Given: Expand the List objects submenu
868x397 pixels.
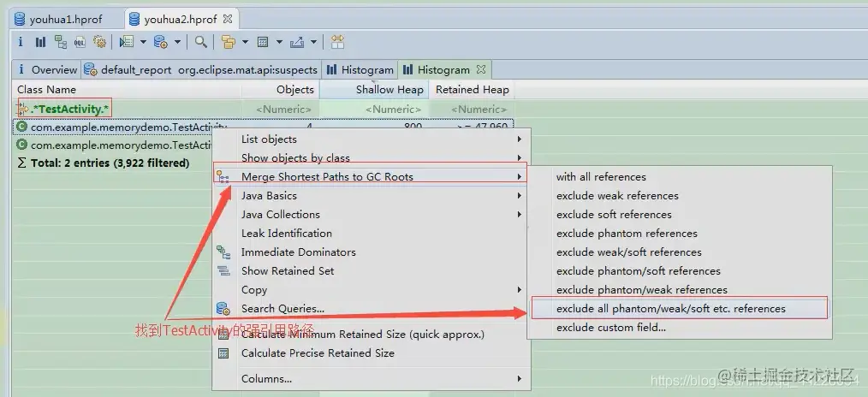Looking at the screenshot, I should click(372, 139).
